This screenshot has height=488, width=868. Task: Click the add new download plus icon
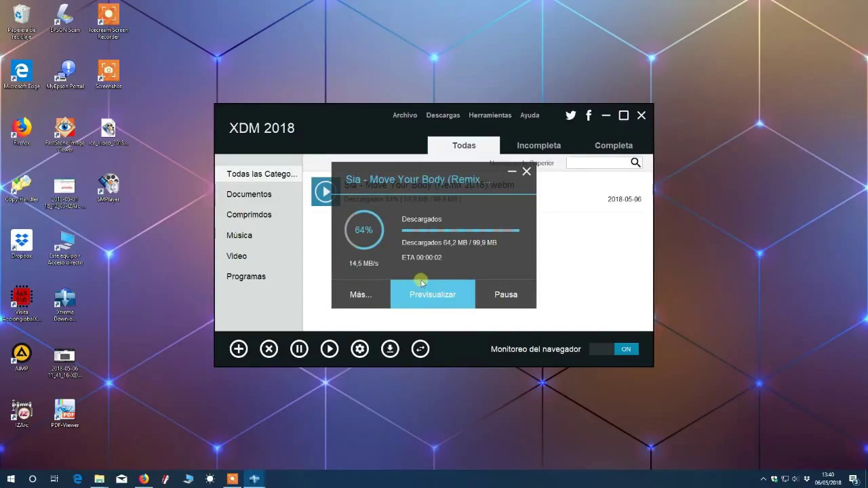point(239,349)
